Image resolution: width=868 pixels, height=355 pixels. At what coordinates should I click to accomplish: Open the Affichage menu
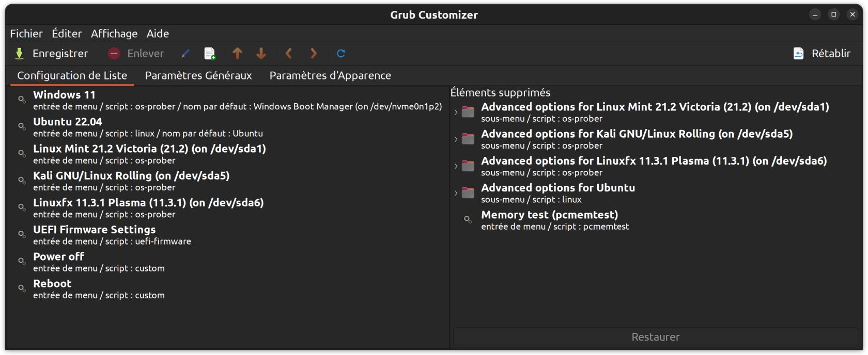[x=114, y=34]
